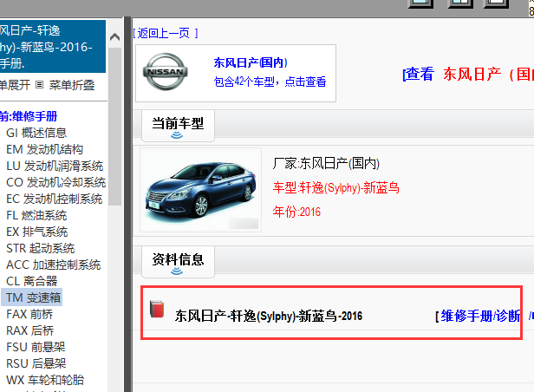Open EM 发动机结构 section
Image resolution: width=534 pixels, height=392 pixels.
coord(44,149)
